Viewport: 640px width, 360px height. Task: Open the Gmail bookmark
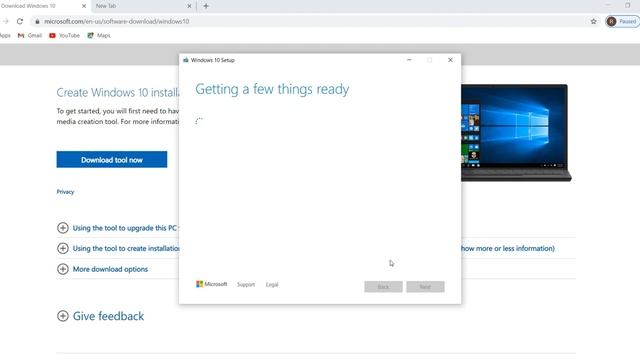(x=30, y=36)
